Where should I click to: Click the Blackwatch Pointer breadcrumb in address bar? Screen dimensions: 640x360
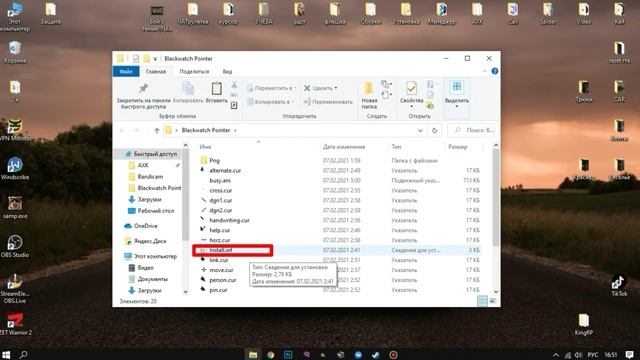click(206, 130)
